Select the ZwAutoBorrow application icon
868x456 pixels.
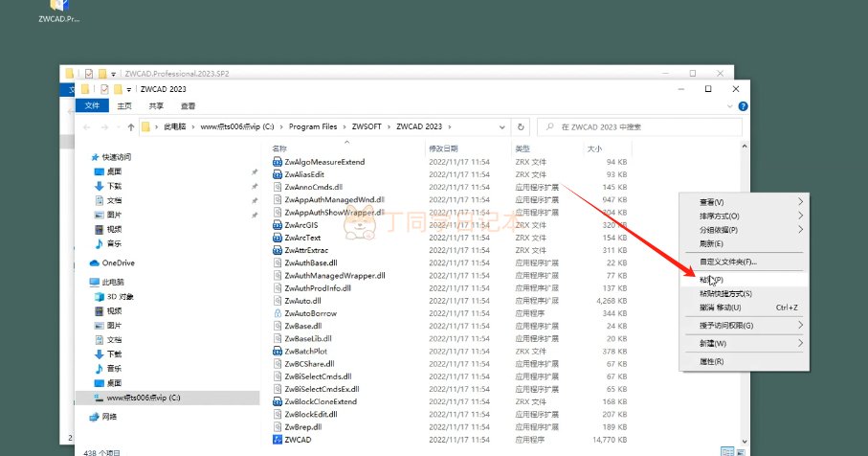click(x=277, y=313)
